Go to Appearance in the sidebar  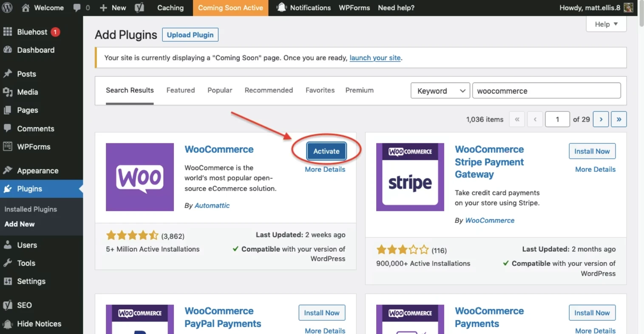[x=37, y=171]
